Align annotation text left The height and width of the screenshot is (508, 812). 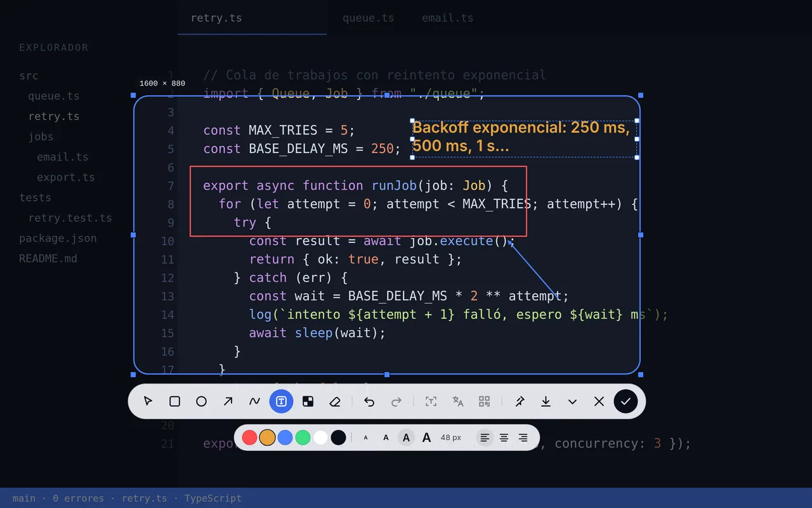point(485,438)
